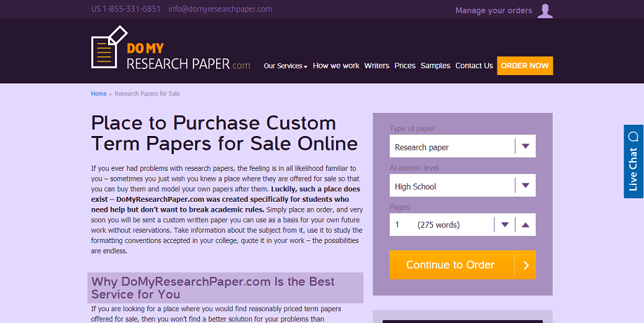Increase pages with the up arrow
Screen dimensions: 644x323
pos(525,224)
